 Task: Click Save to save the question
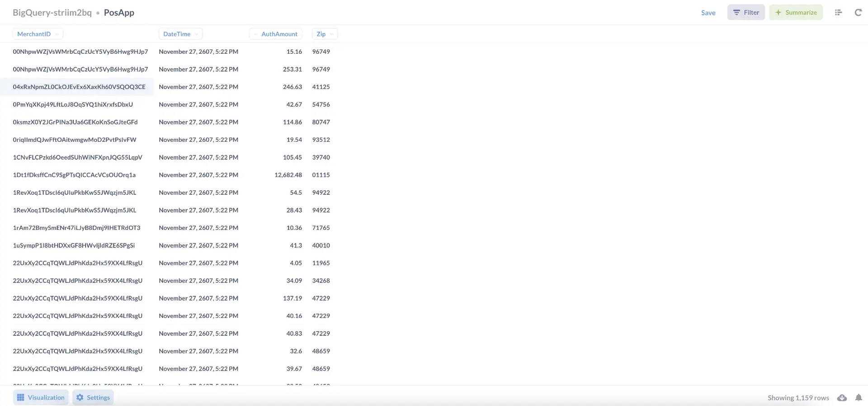click(x=708, y=13)
